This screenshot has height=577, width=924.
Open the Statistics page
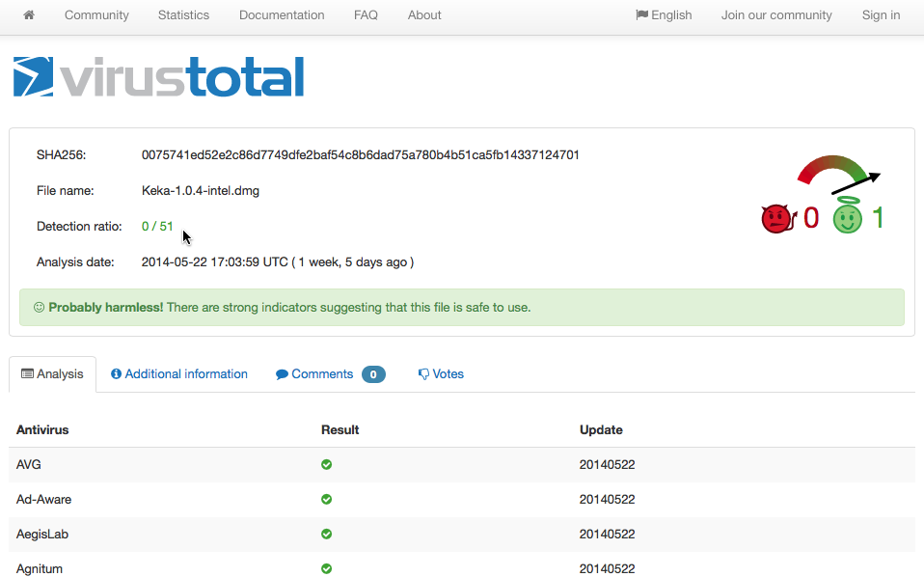pos(183,15)
